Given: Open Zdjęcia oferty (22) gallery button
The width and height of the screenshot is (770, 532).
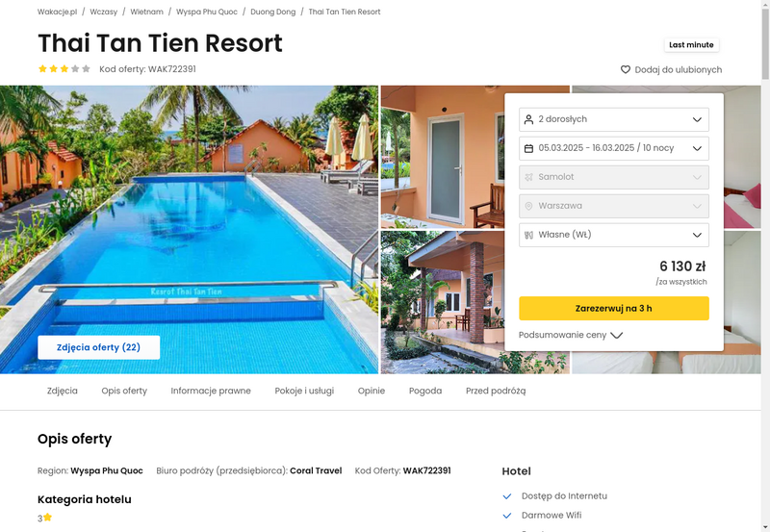Looking at the screenshot, I should coord(99,347).
